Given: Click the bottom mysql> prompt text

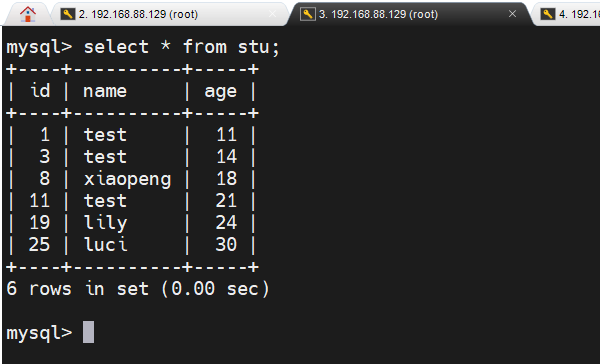Looking at the screenshot, I should point(39,333).
